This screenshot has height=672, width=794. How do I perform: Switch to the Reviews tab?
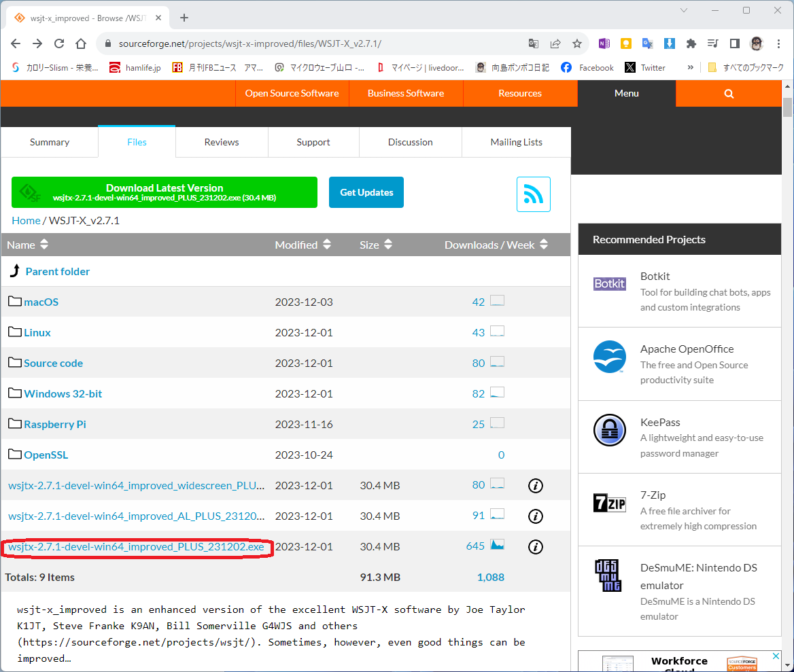tap(222, 142)
